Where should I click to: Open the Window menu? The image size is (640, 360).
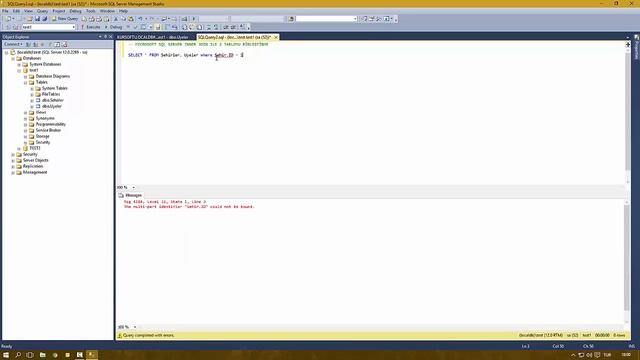pyautogui.click(x=107, y=11)
